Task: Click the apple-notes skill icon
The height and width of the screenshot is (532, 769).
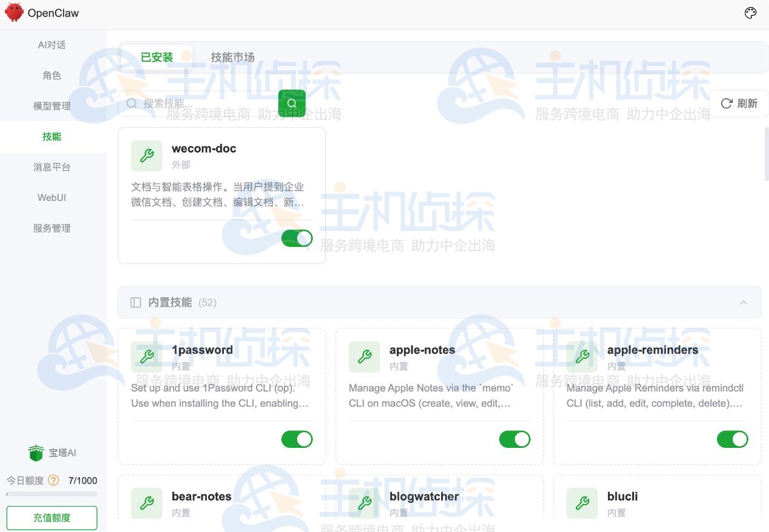Action: [x=364, y=356]
